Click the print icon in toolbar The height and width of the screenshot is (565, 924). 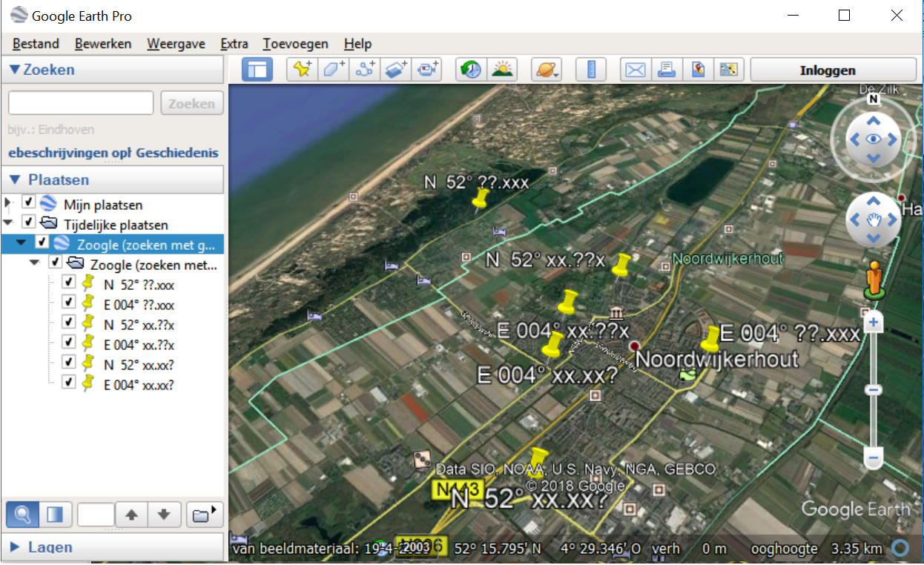[x=667, y=70]
